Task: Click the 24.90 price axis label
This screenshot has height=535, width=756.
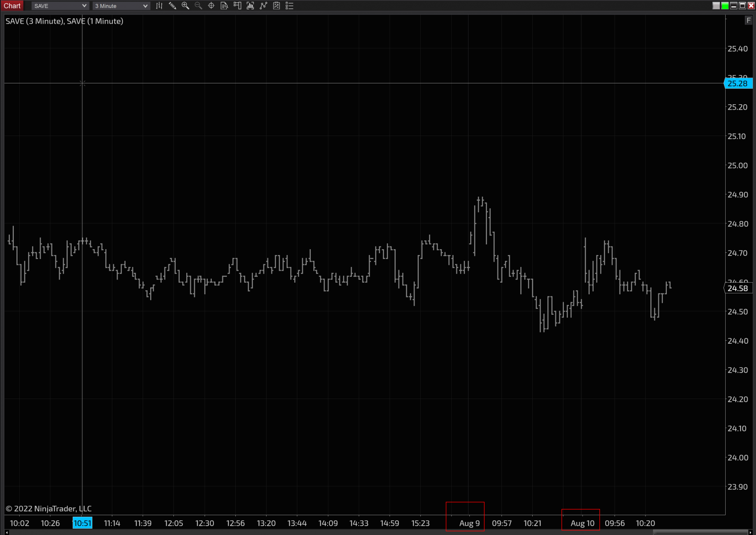Action: [738, 194]
